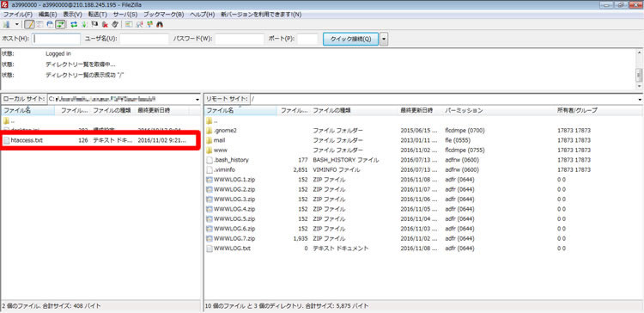Expand the リモート サイト path dropdown
644x313 pixels.
click(x=641, y=99)
